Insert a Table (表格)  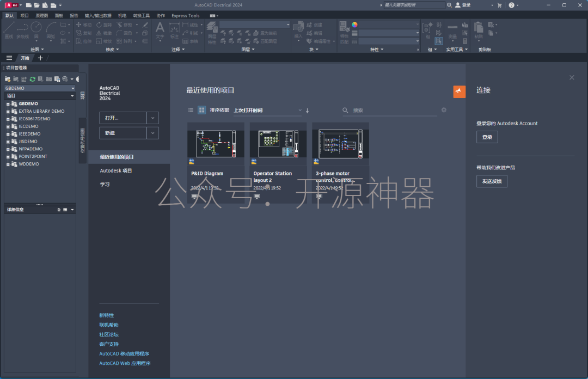[x=190, y=41]
